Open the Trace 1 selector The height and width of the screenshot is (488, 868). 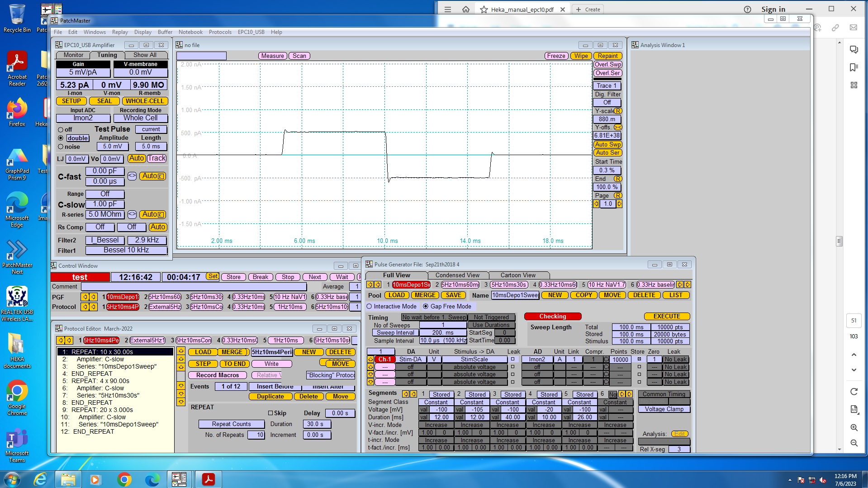tap(607, 86)
